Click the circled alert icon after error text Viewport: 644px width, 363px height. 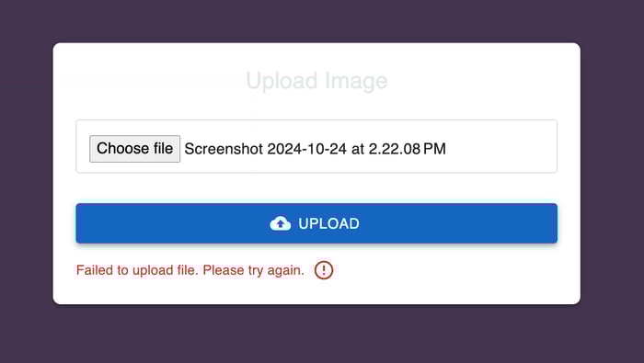tap(324, 270)
